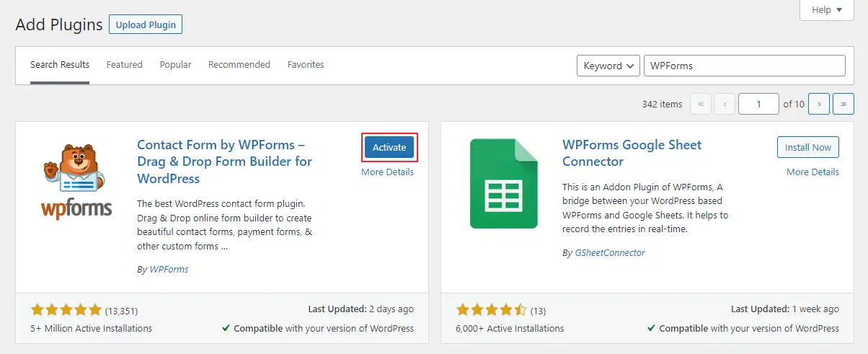
Task: Switch to the Featured tab
Action: point(125,65)
